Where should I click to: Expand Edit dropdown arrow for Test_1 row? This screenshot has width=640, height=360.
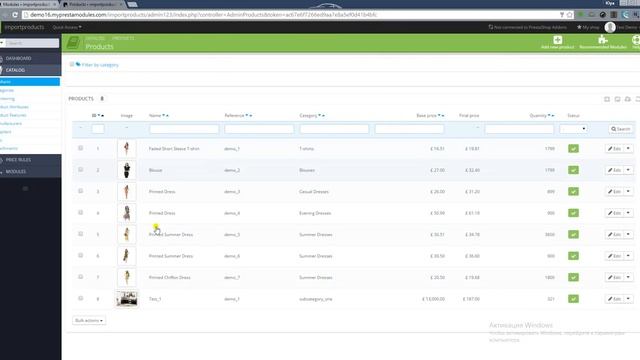click(x=628, y=299)
